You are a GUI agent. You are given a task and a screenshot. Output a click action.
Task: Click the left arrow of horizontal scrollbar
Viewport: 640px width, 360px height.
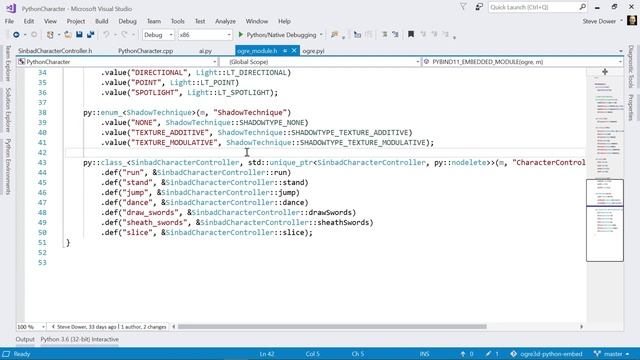tap(173, 327)
